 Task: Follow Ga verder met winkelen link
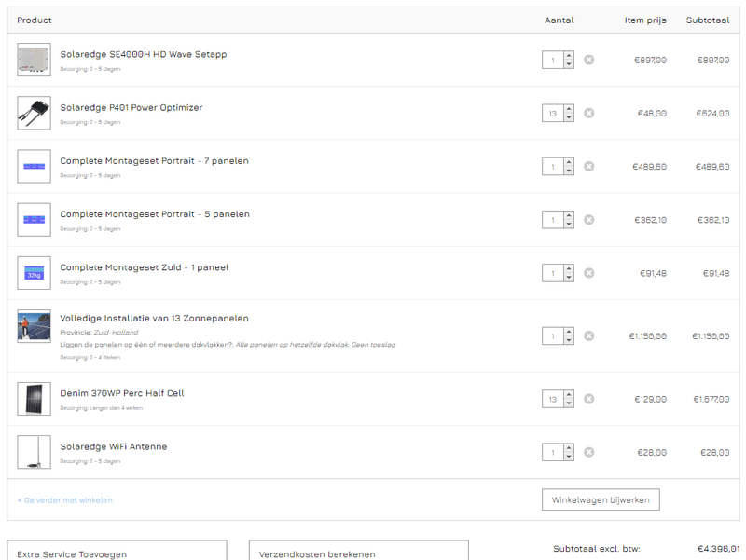click(x=64, y=500)
